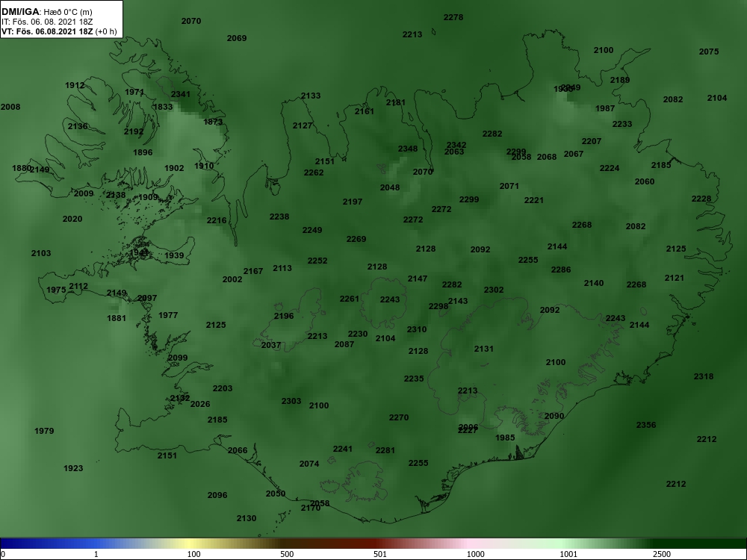
Task: Click the map value 1975
Action: click(x=56, y=290)
